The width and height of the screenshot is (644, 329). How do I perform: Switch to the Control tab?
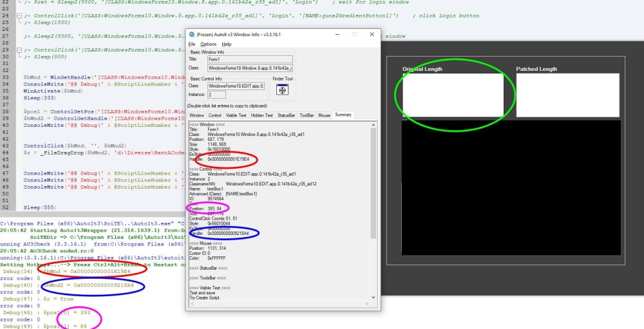(x=215, y=115)
